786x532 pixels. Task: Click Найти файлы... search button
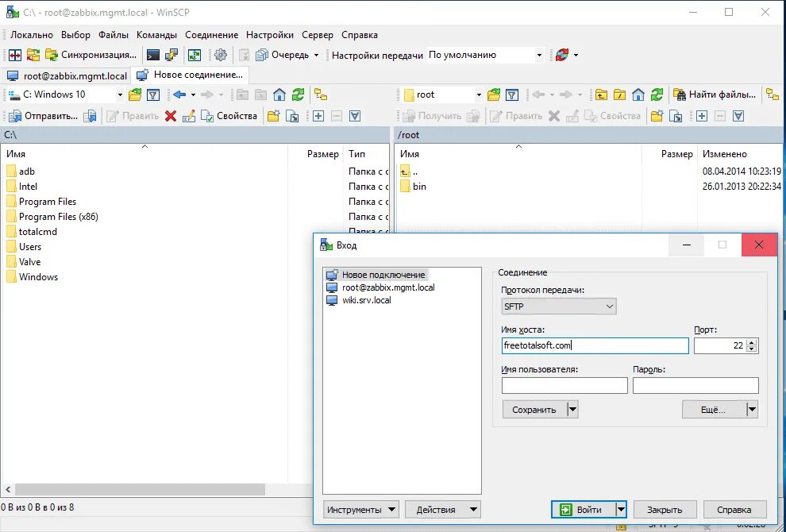click(715, 94)
